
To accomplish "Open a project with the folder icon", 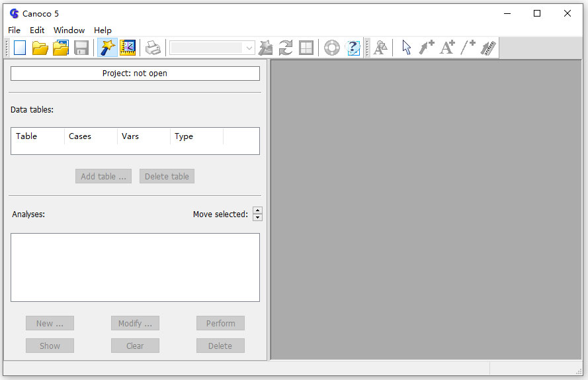I will pyautogui.click(x=40, y=48).
